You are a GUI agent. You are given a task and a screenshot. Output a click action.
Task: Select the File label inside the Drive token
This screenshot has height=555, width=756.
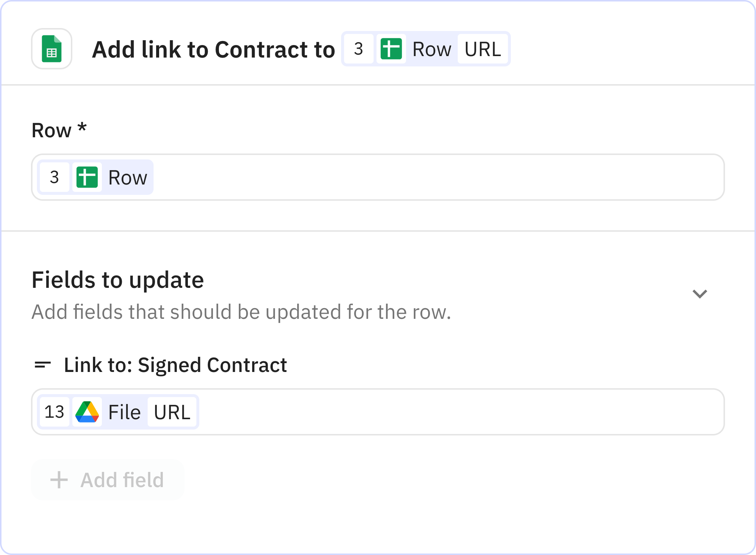pyautogui.click(x=124, y=411)
